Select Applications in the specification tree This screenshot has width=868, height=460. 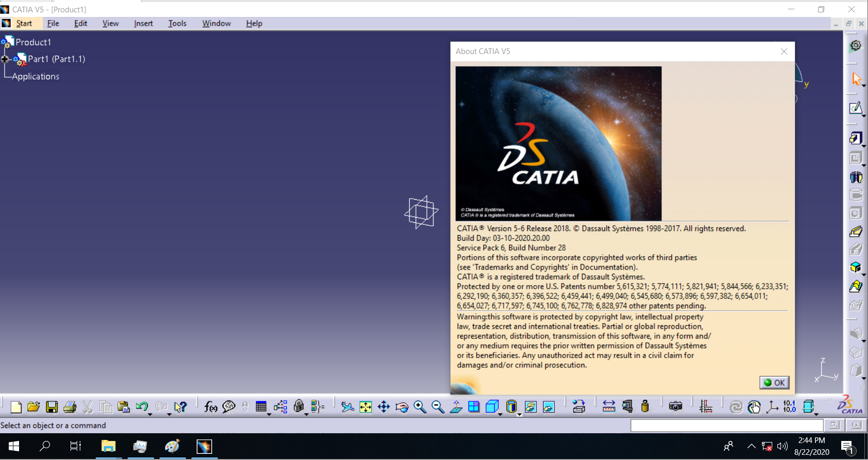pos(36,76)
